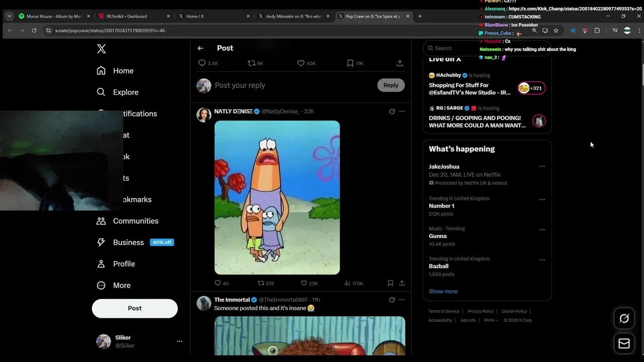Expand the footer More menu
This screenshot has width=644, height=362.
coord(491,320)
